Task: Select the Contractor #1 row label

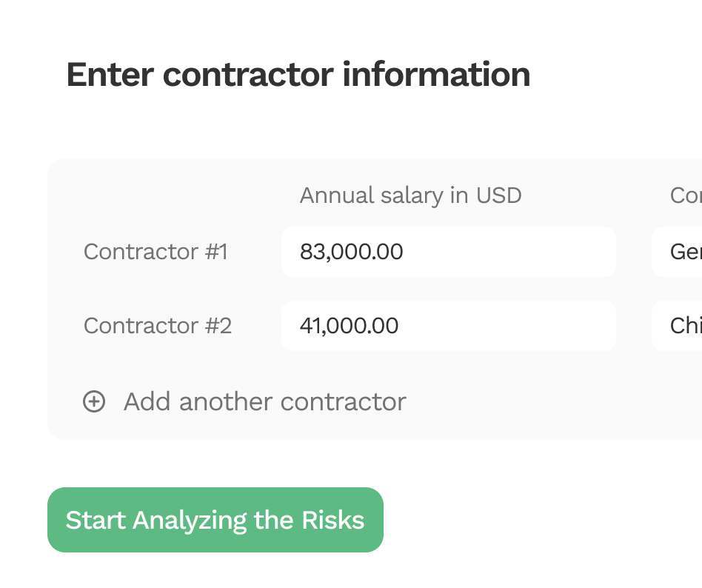Action: click(156, 252)
